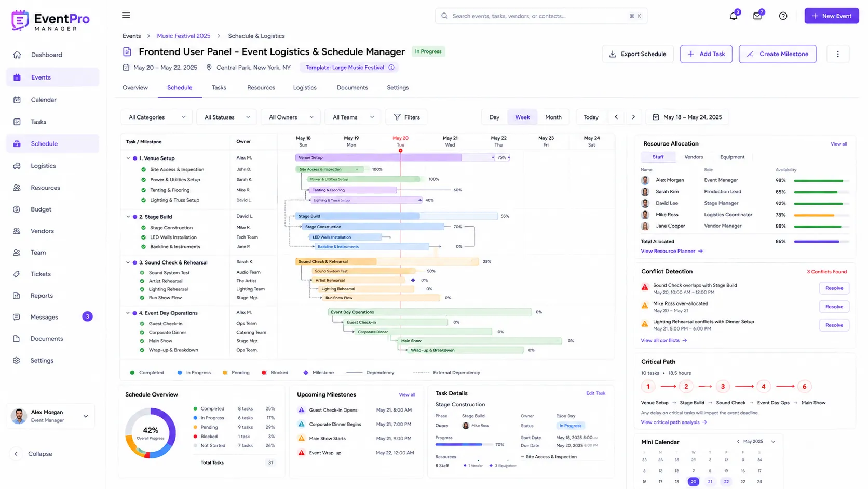Switch to the Logistics tab
Image resolution: width=868 pixels, height=489 pixels.
(305, 88)
